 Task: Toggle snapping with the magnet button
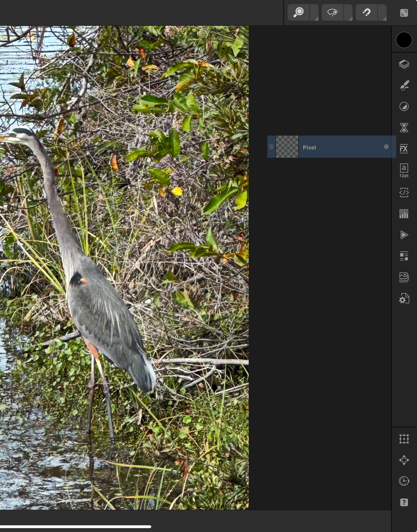pyautogui.click(x=366, y=12)
